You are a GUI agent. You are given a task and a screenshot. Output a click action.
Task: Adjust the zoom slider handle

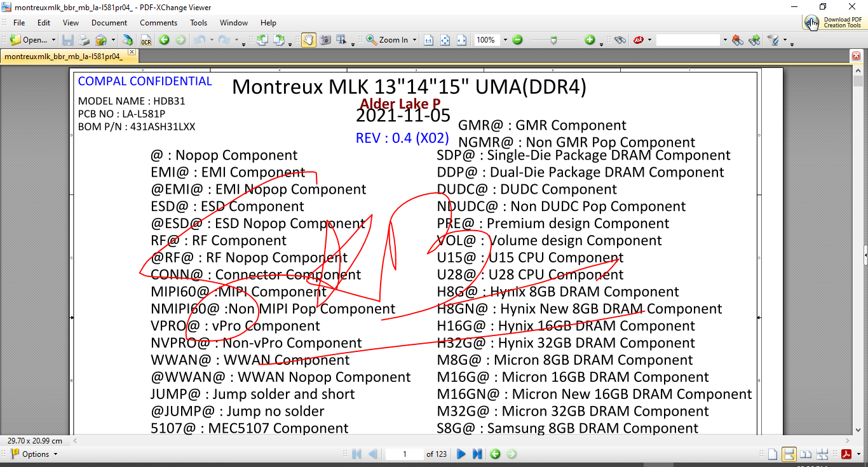[x=554, y=40]
